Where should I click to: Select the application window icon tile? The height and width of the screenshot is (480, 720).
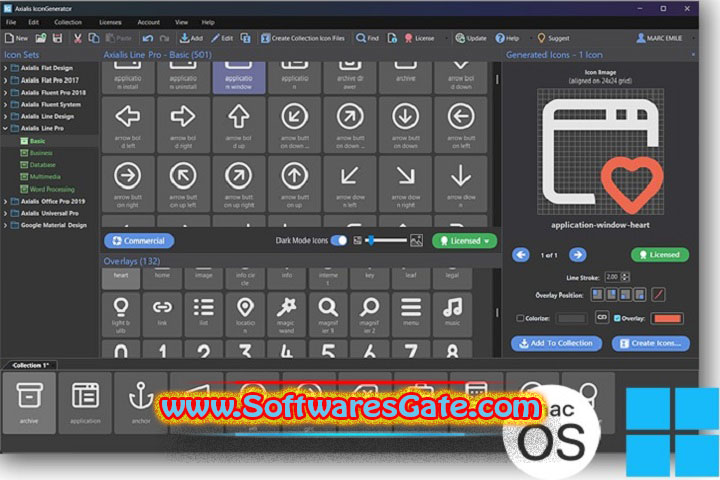pos(239,77)
